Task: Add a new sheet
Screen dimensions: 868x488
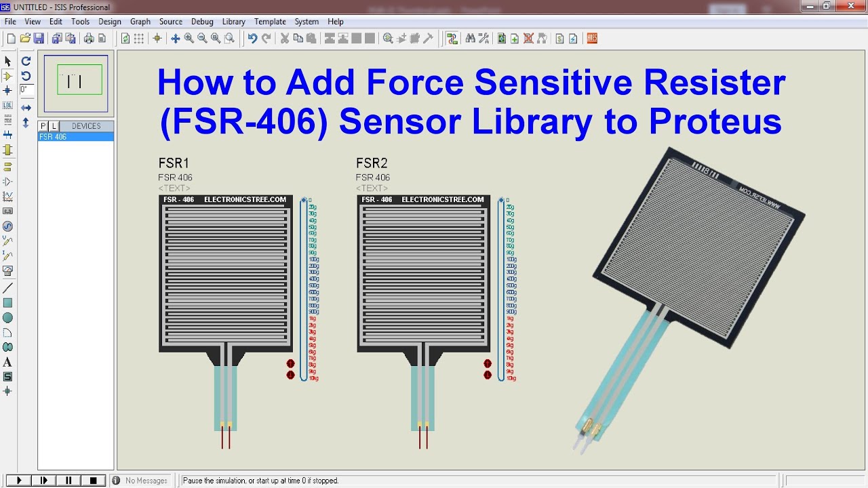Action: click(515, 39)
